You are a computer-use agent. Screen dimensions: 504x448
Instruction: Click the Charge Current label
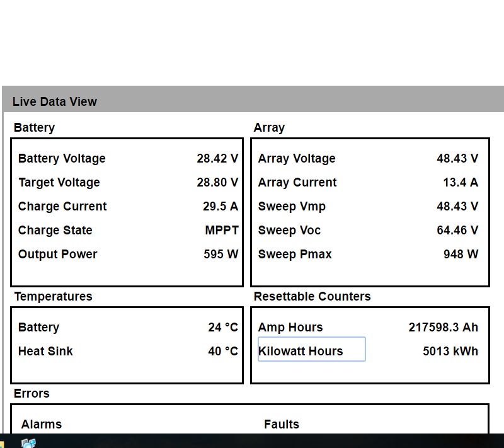[62, 206]
